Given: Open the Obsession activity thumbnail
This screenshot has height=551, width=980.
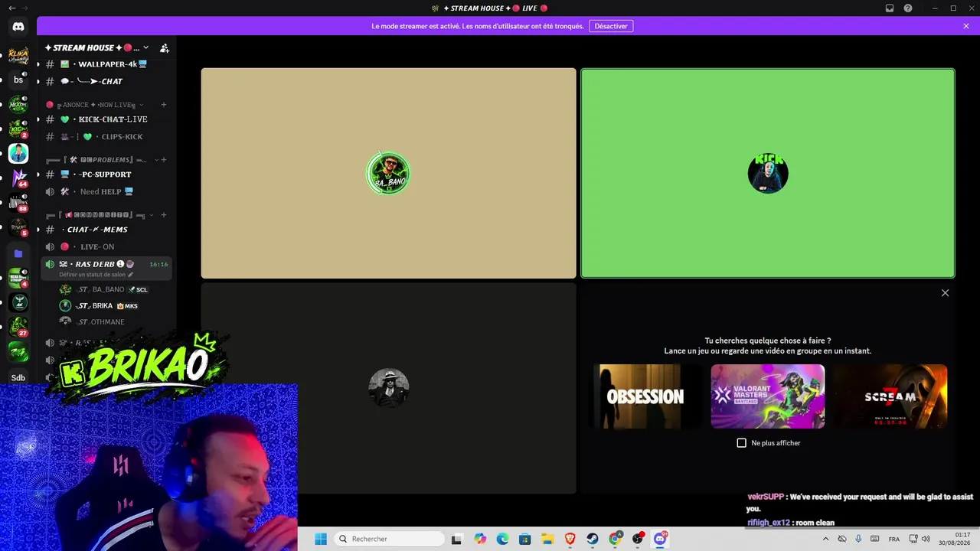Looking at the screenshot, I should 645,396.
